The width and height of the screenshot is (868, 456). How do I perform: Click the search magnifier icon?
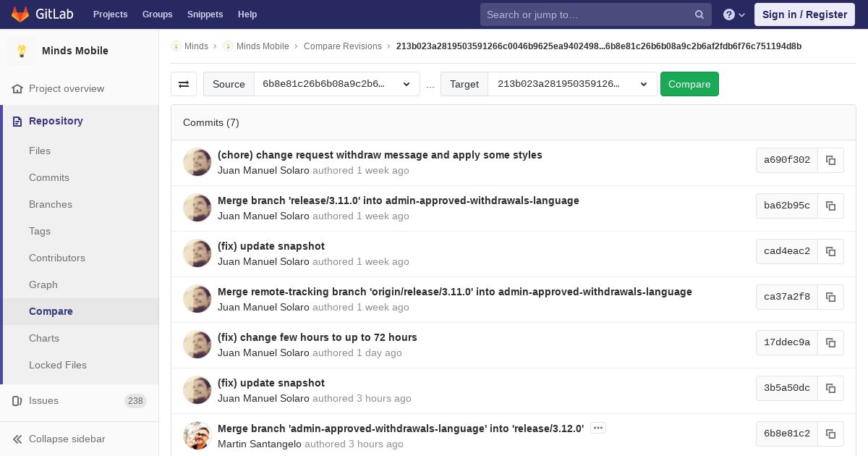699,14
